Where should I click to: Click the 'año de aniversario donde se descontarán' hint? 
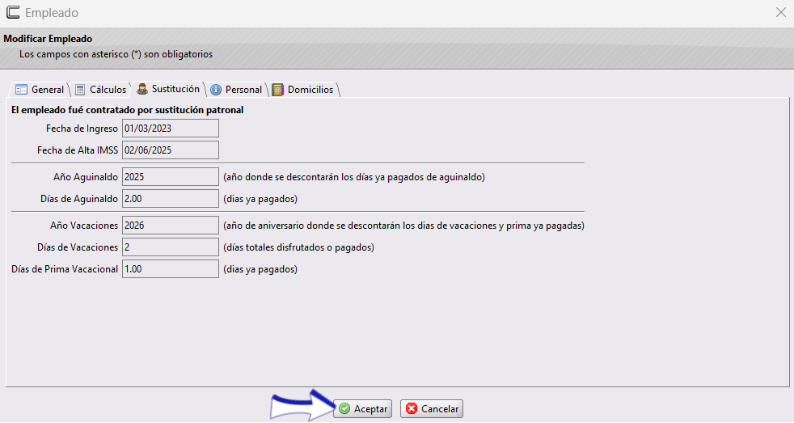click(x=404, y=225)
